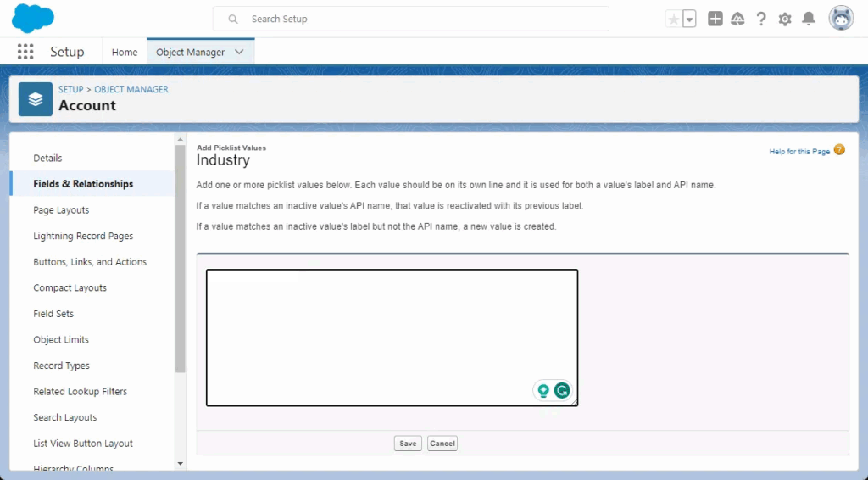The height and width of the screenshot is (480, 868).
Task: Click the Grammarly G icon
Action: tap(562, 391)
